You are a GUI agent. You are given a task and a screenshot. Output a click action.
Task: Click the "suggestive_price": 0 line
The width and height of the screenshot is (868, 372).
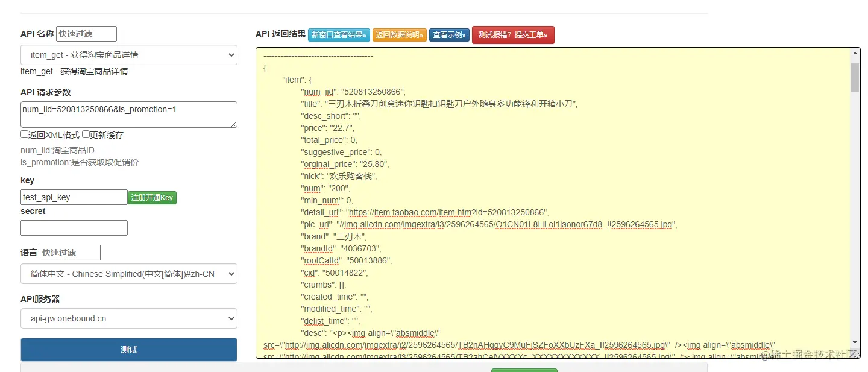coord(341,152)
